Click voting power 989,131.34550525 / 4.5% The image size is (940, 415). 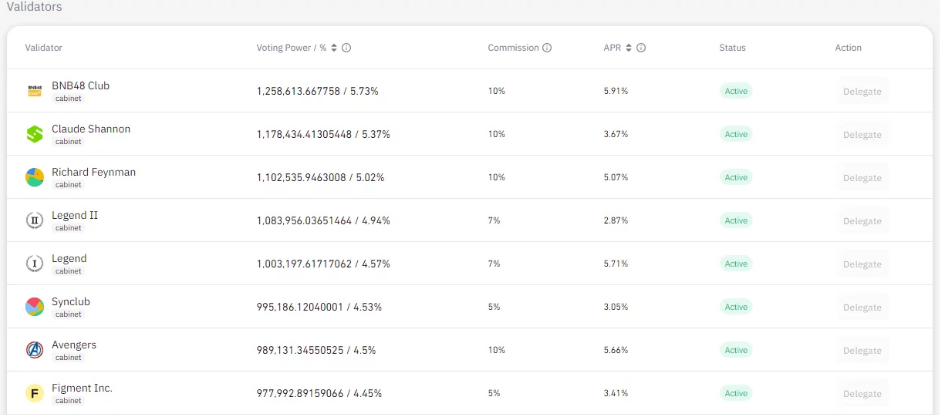[316, 351]
